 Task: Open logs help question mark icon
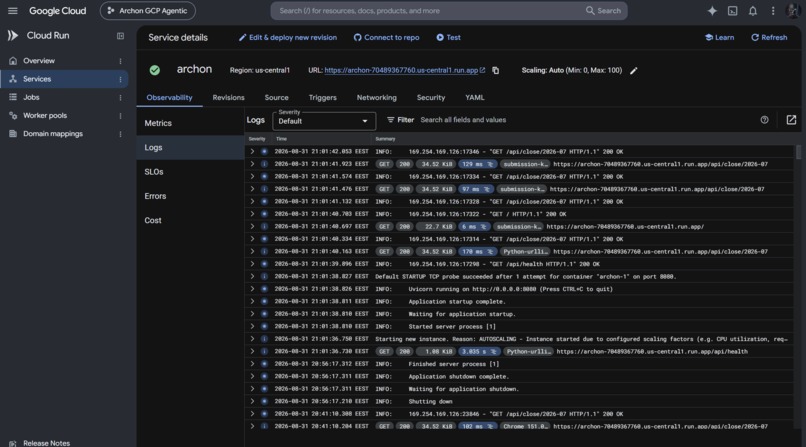[x=764, y=120]
